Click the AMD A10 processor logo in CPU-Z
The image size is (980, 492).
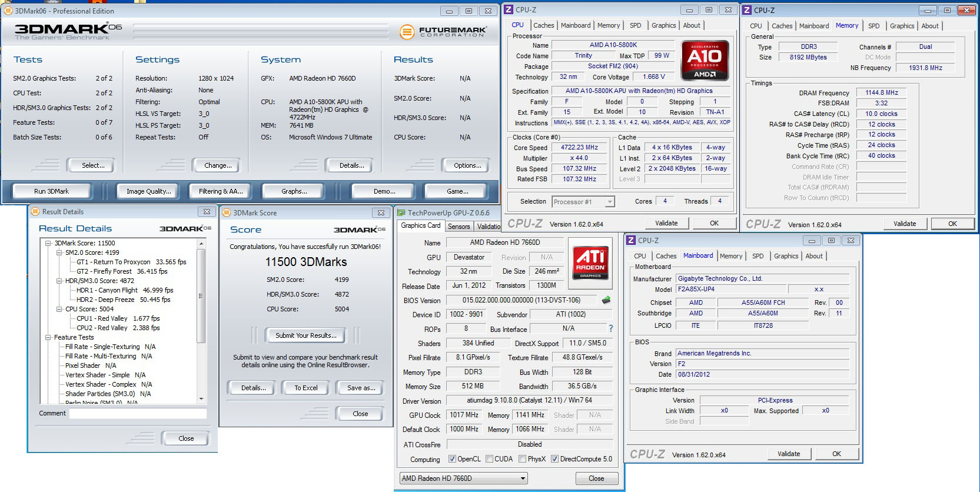tap(705, 61)
